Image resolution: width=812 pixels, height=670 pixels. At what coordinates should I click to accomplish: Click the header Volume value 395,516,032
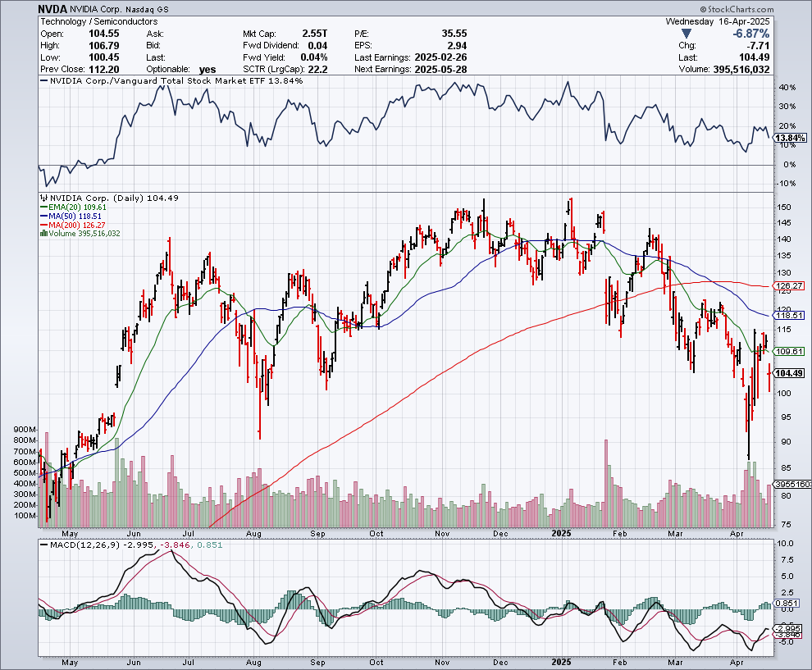click(741, 70)
